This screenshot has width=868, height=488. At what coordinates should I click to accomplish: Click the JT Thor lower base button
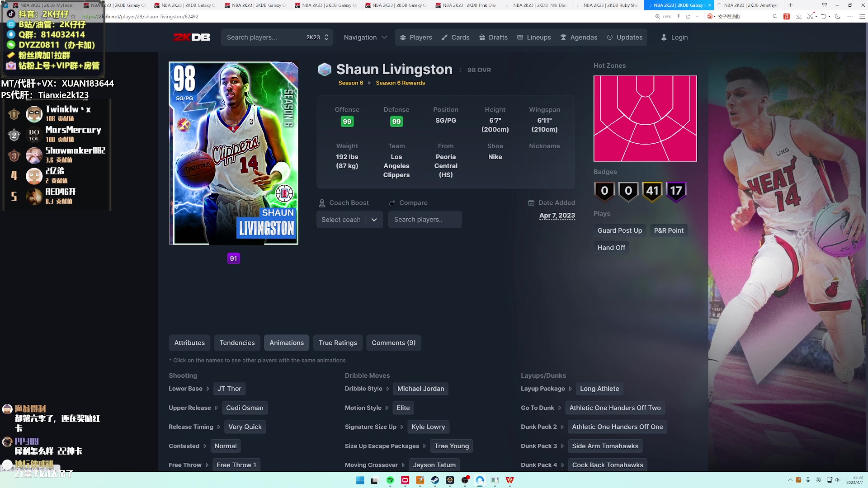(x=229, y=389)
